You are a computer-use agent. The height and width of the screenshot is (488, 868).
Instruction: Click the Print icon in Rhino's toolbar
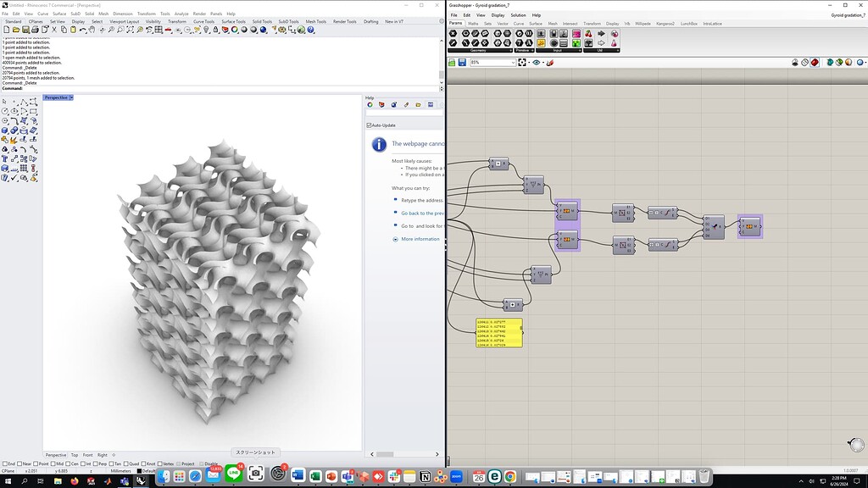33,30
